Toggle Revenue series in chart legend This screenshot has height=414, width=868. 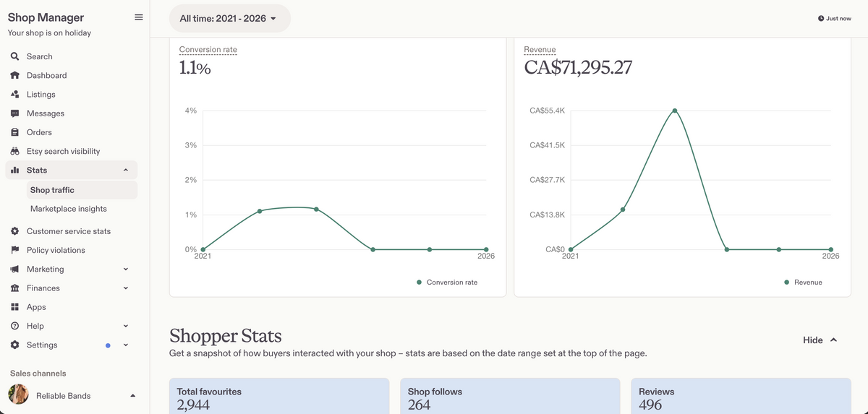click(x=803, y=282)
